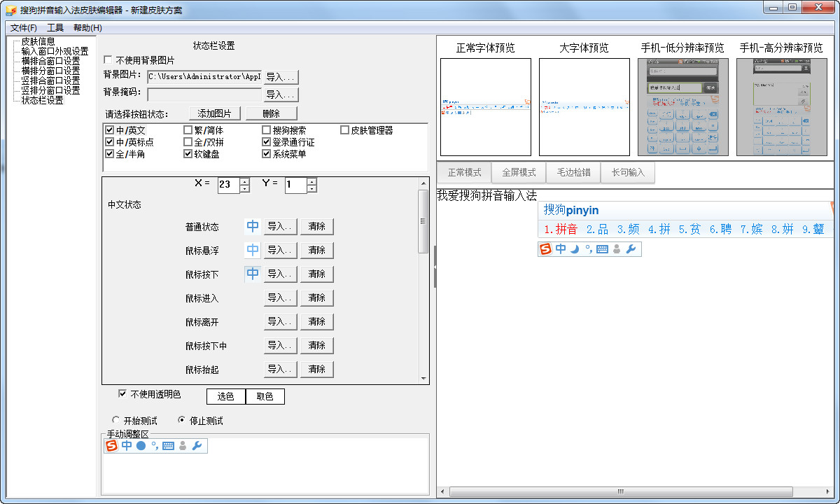Click 导入 button for 背景图片
Screen dimensions: 840x504
[x=281, y=77]
